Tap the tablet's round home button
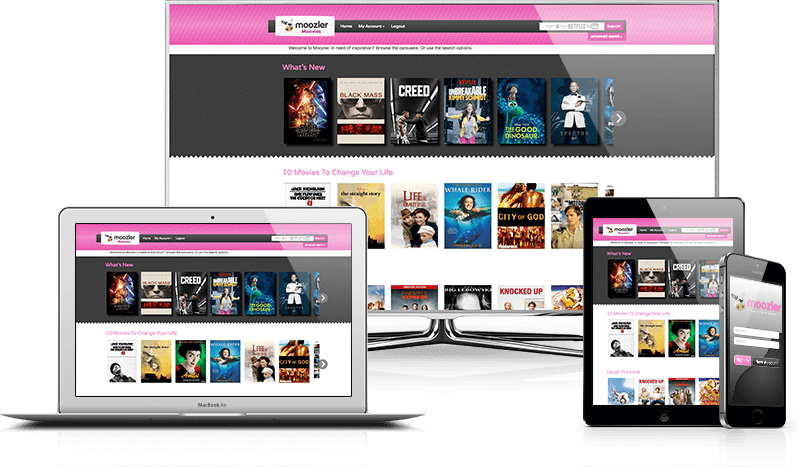The width and height of the screenshot is (800, 467). point(663,416)
